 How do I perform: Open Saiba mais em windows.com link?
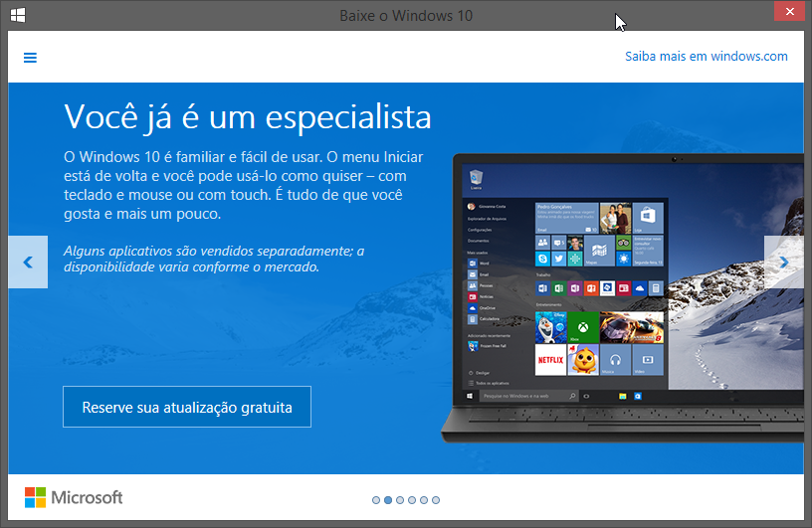[x=706, y=57]
